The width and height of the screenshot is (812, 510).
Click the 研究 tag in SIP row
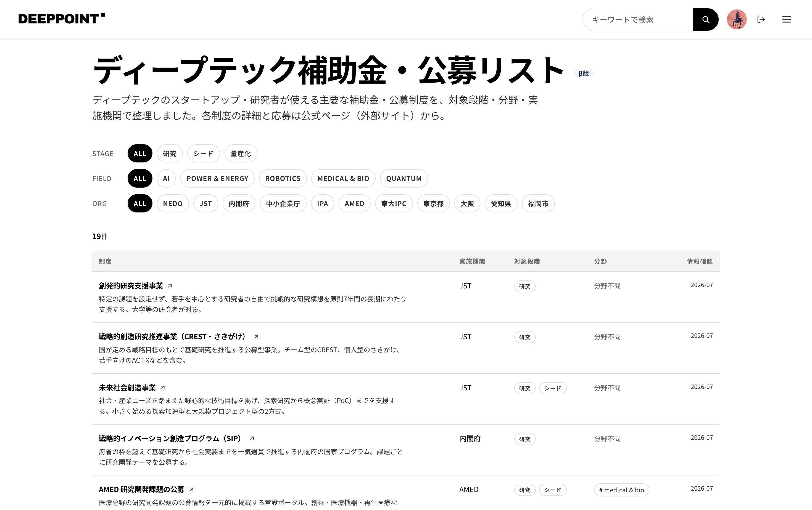tap(525, 439)
